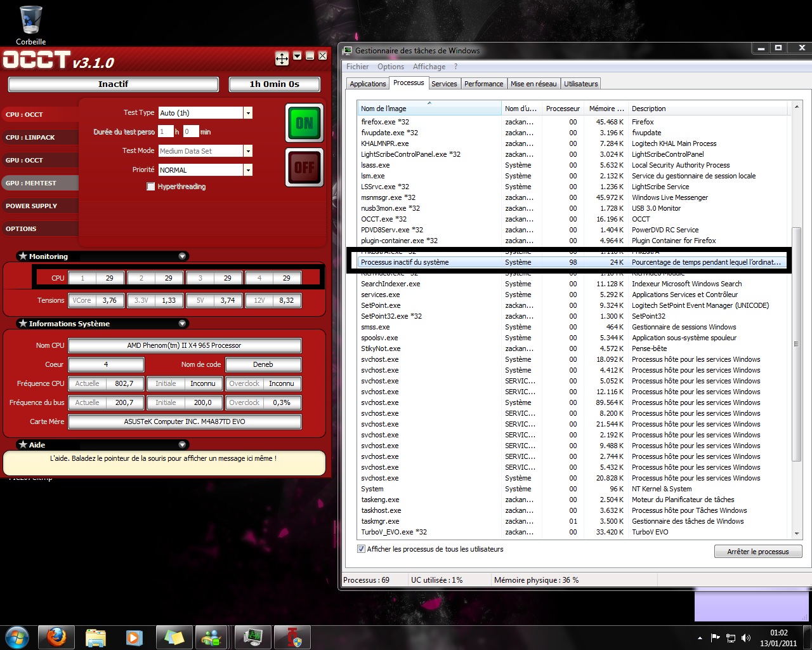Open the Test Type dropdown

point(248,113)
